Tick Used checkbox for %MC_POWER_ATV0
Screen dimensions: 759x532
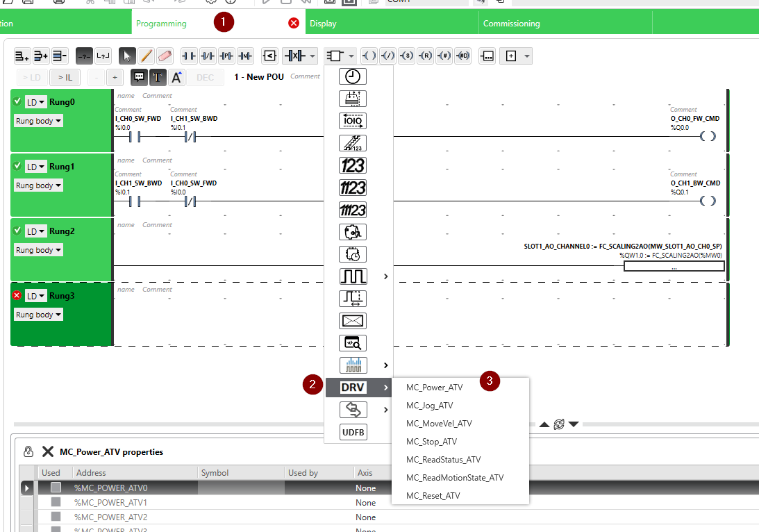(56, 488)
